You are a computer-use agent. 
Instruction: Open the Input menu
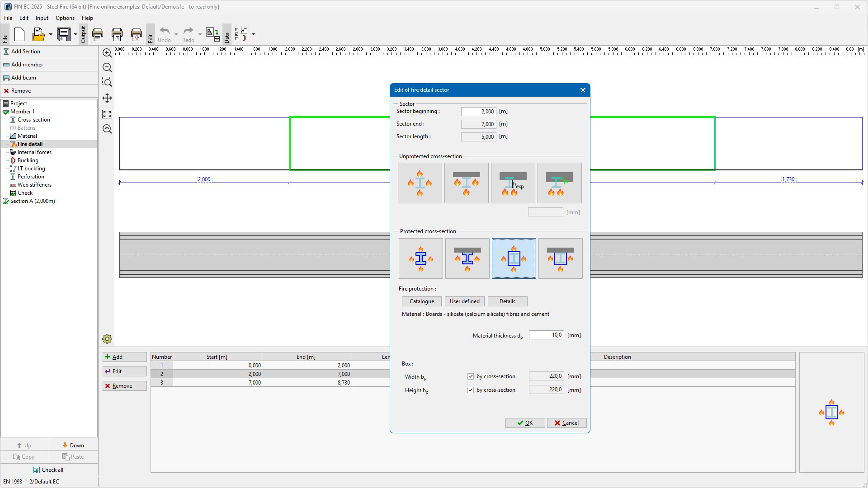pos(42,18)
